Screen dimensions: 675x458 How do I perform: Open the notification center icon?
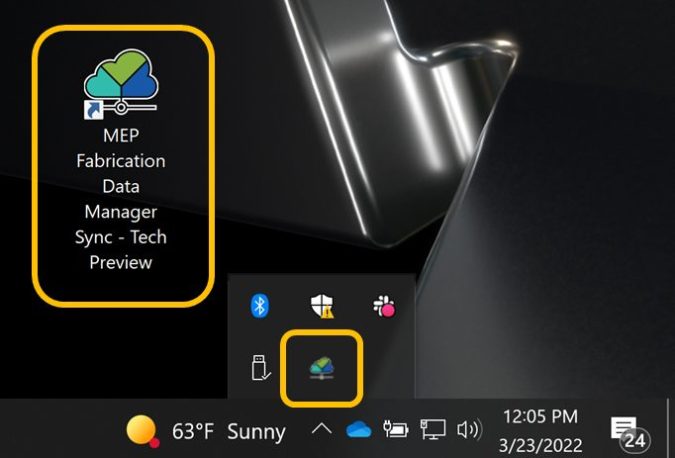[x=623, y=428]
